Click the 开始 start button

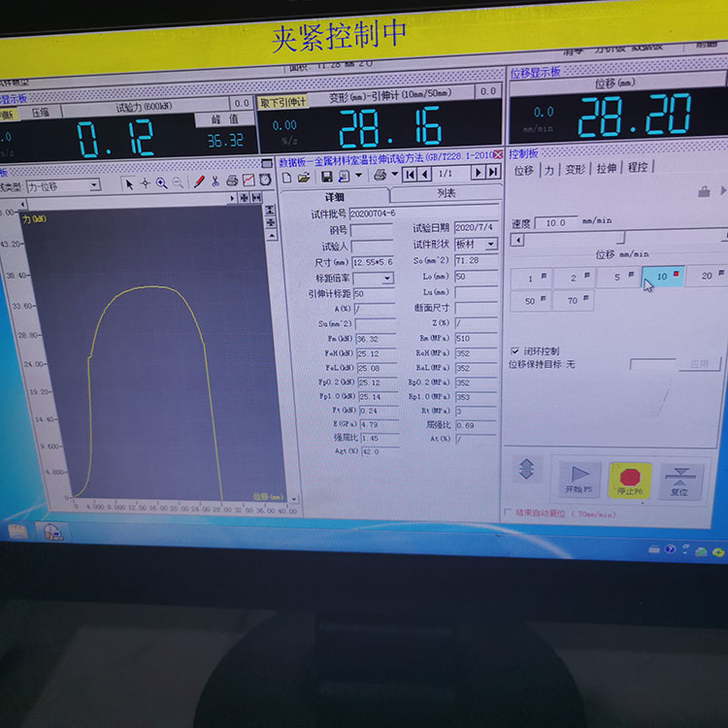[579, 479]
